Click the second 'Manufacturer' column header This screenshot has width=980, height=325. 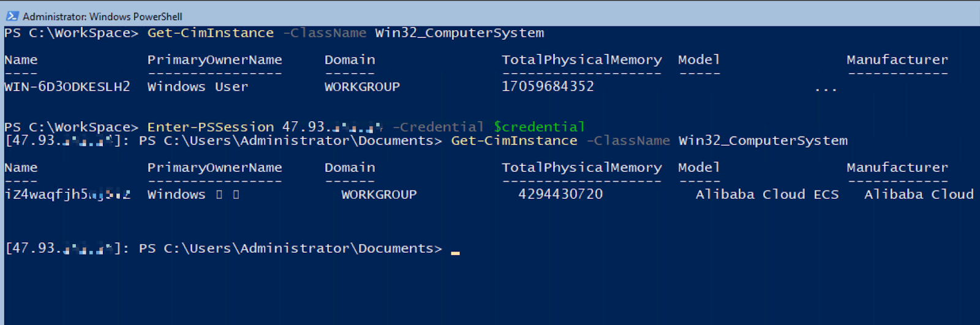coord(897,167)
